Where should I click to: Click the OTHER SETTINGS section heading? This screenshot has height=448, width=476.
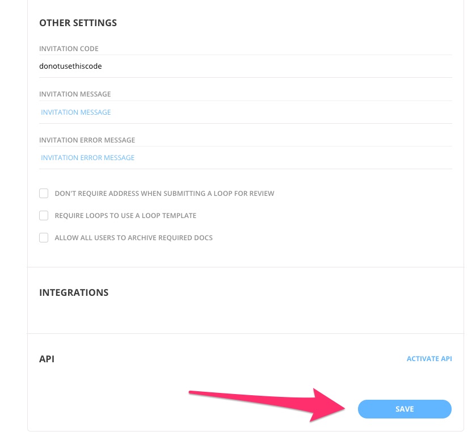[x=78, y=23]
